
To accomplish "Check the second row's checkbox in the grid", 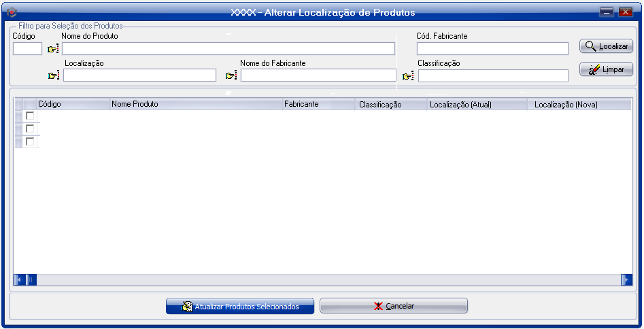I will tap(30, 128).
